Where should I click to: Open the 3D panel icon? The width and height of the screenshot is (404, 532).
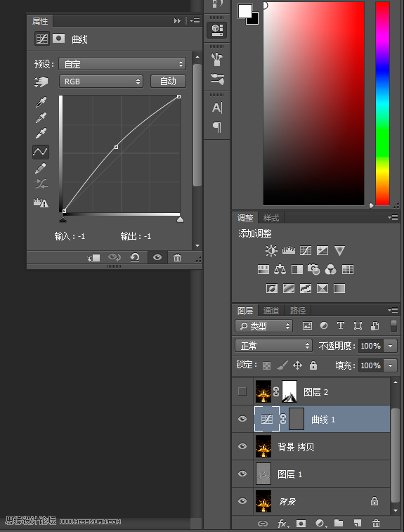217,30
